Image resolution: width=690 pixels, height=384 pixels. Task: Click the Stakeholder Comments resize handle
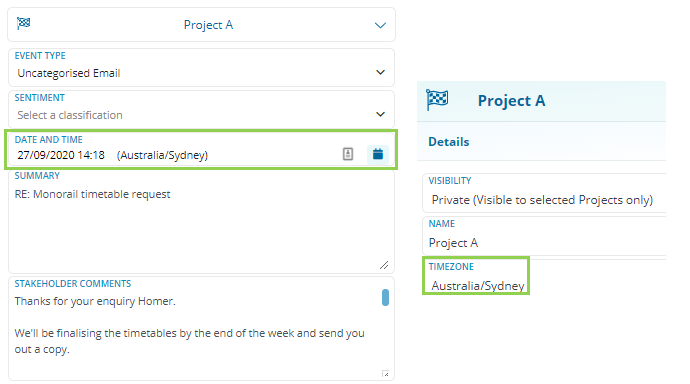(385, 374)
